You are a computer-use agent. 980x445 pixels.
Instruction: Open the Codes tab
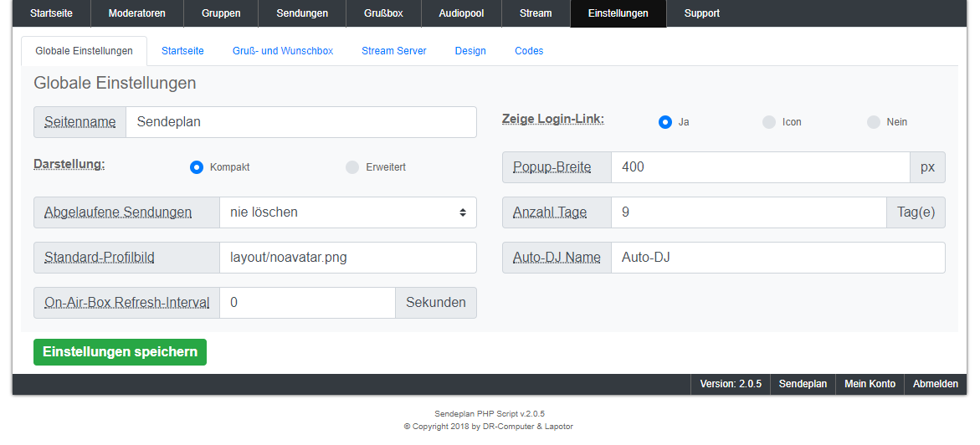click(529, 51)
